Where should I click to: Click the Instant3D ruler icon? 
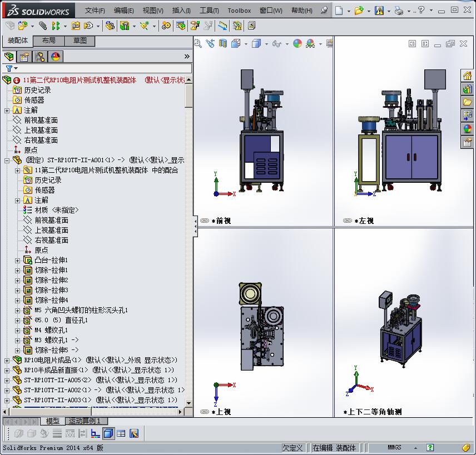point(222,26)
